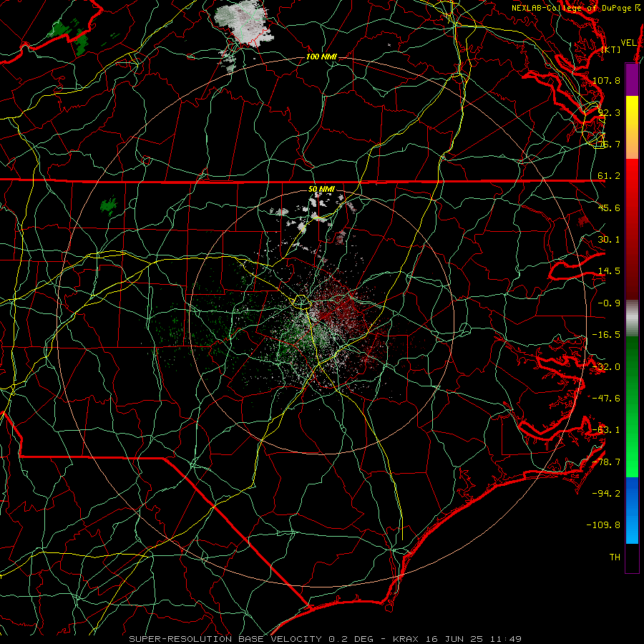Viewport: 644px width, 644px height.
Task: Pick the gray near-zero color bar segment
Action: 632,318
